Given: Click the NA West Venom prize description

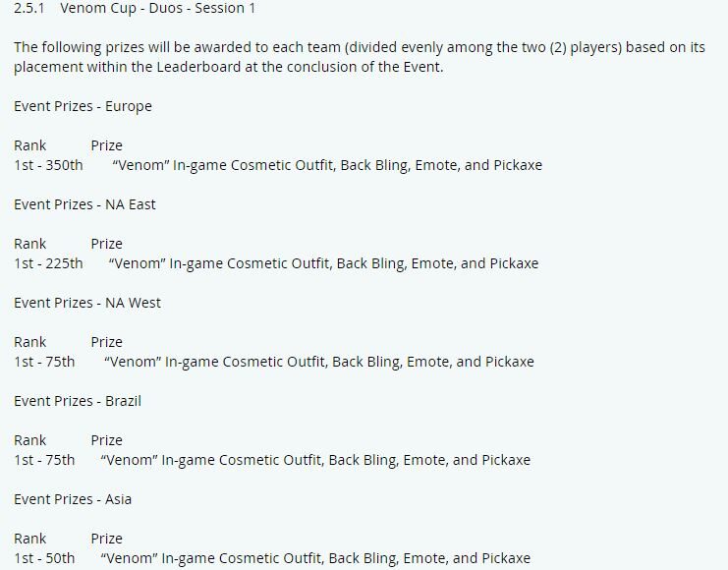Looking at the screenshot, I should pos(319,362).
